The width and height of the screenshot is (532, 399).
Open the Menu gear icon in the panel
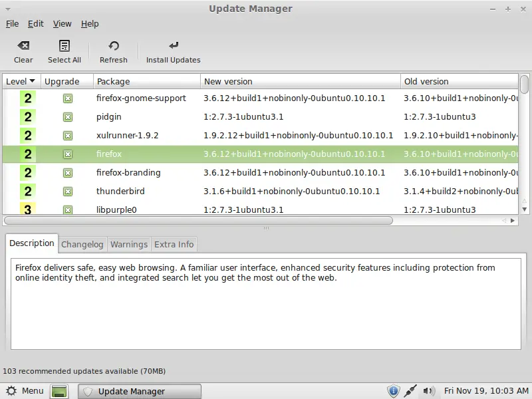[11, 391]
